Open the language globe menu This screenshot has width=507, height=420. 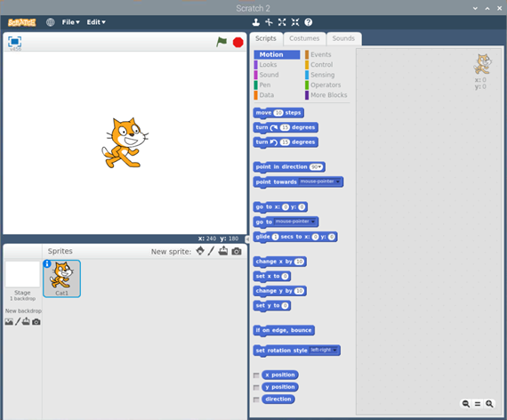pos(50,22)
